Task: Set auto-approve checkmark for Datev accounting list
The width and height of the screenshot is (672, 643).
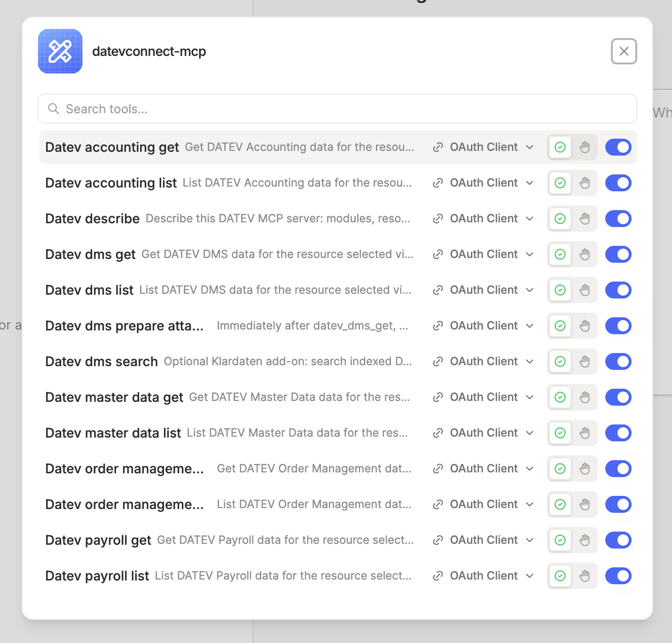Action: pos(560,183)
